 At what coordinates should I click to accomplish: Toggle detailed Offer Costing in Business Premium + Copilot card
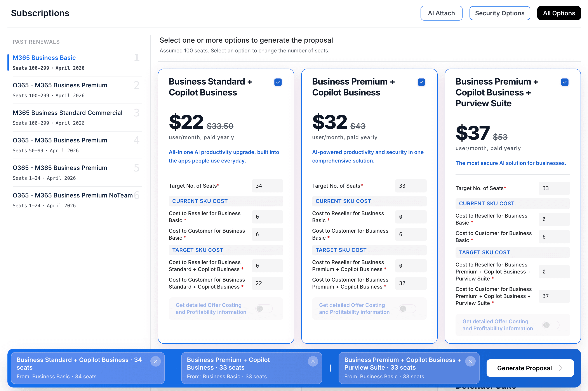pyautogui.click(x=407, y=309)
